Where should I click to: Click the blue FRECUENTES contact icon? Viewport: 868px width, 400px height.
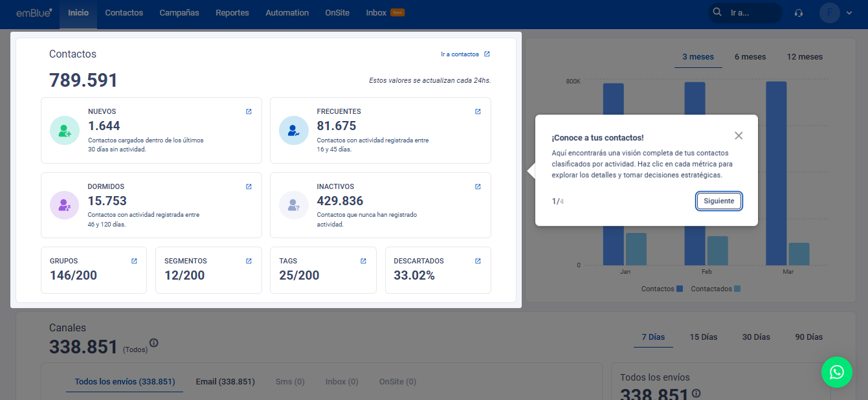point(294,131)
